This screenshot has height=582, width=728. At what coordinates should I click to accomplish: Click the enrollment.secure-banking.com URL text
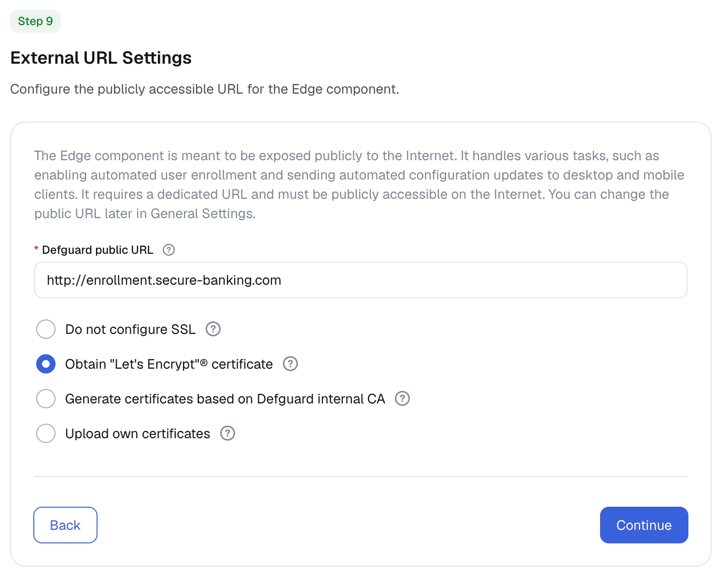coord(164,280)
